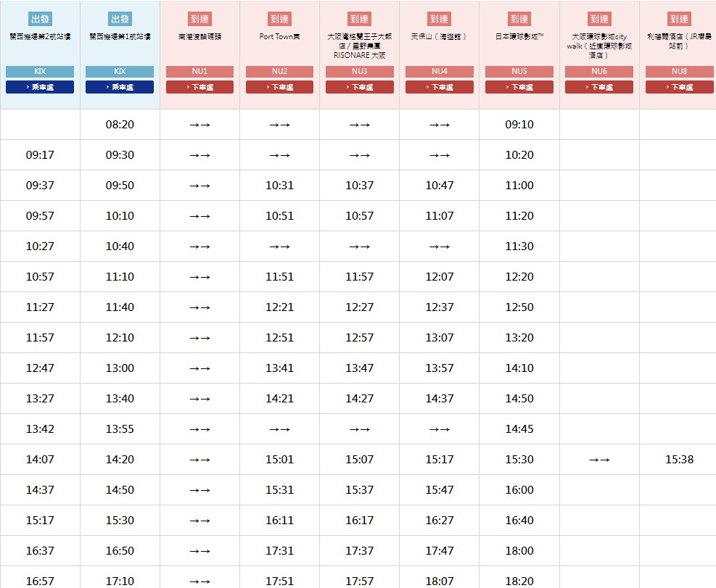Click 下車處 under the NU6 column

pos(599,87)
